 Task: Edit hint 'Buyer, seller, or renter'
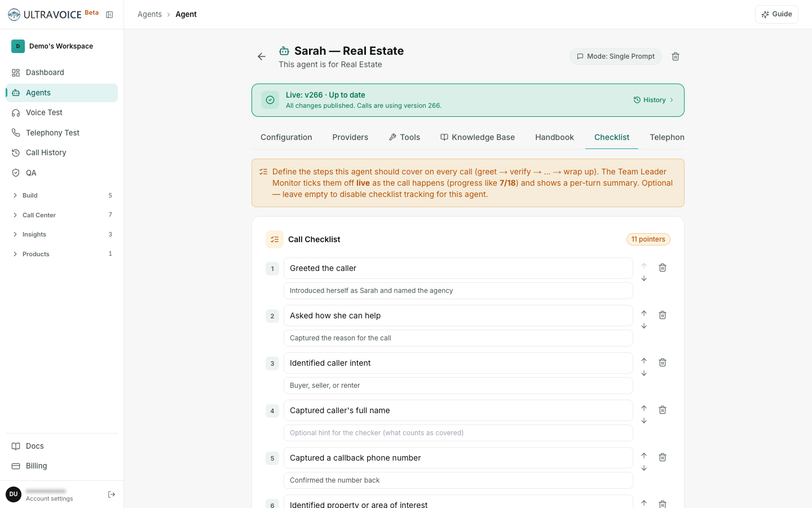[458, 386]
